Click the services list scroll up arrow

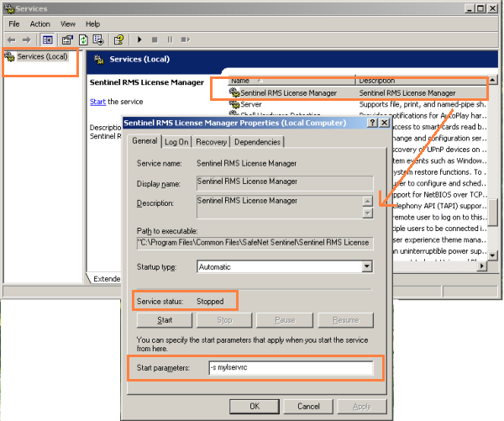[x=492, y=80]
